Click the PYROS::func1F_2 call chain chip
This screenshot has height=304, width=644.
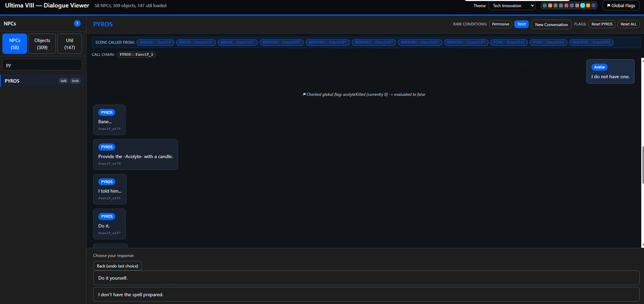coord(137,54)
